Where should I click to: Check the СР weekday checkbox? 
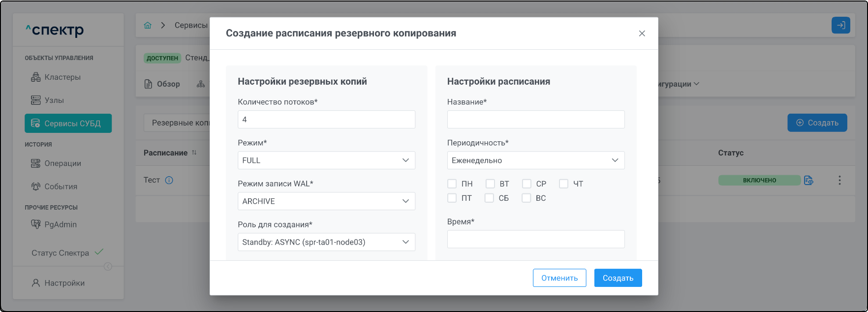(x=527, y=184)
